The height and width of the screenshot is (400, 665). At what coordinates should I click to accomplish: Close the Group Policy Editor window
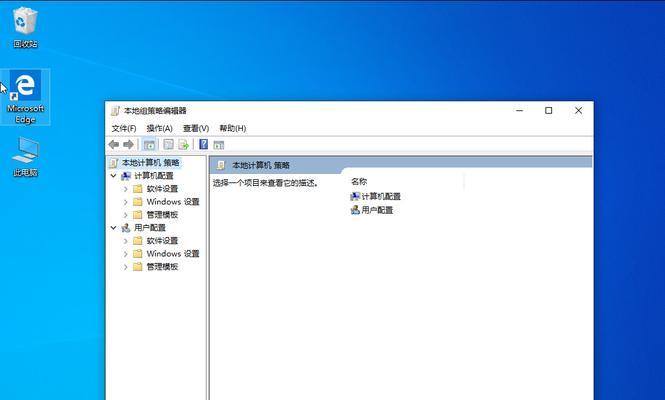tap(578, 111)
